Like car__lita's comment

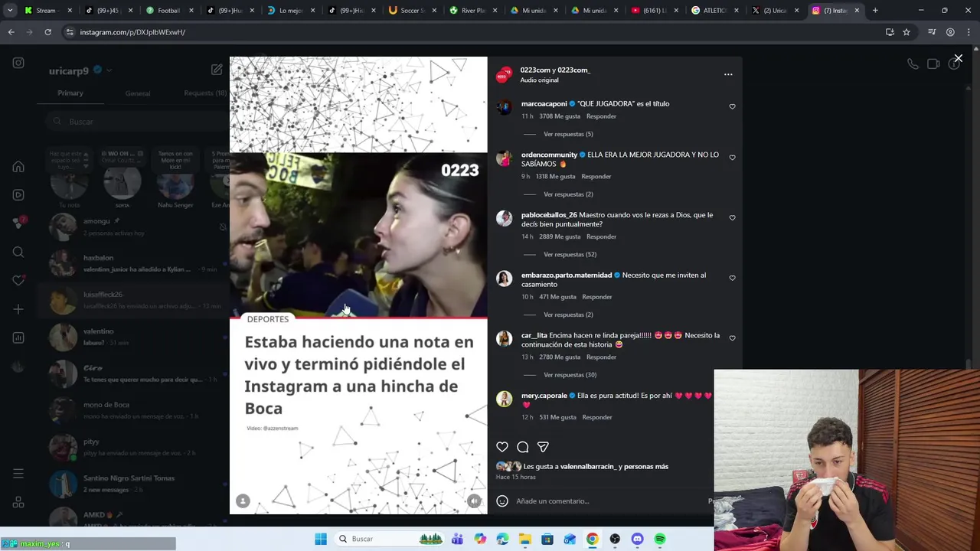(x=732, y=338)
